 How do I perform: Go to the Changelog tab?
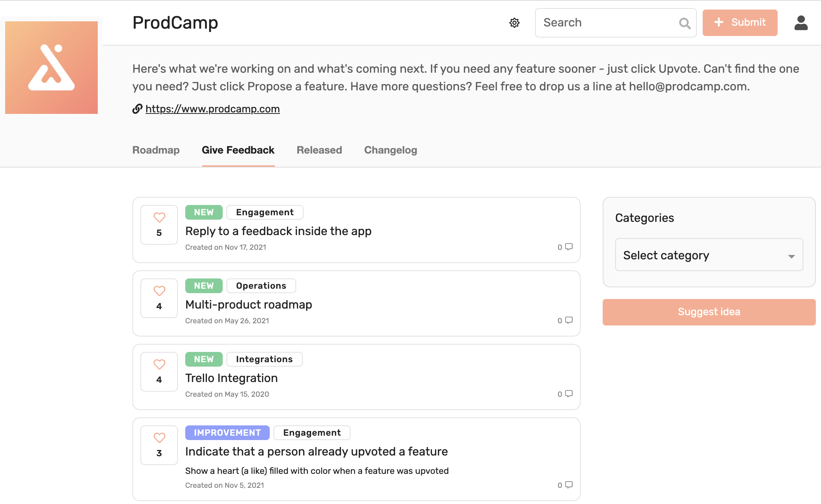pos(390,150)
